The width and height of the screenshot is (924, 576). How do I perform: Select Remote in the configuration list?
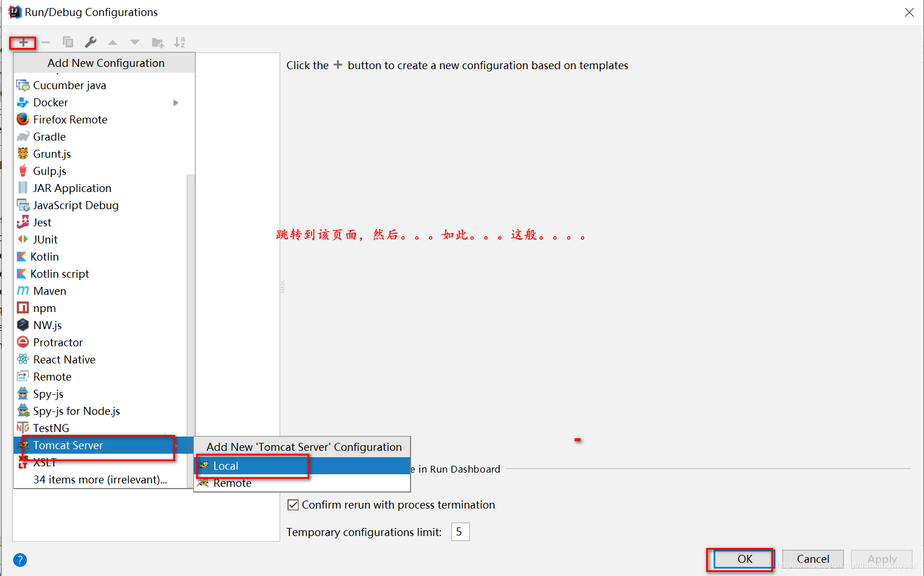pos(99,377)
